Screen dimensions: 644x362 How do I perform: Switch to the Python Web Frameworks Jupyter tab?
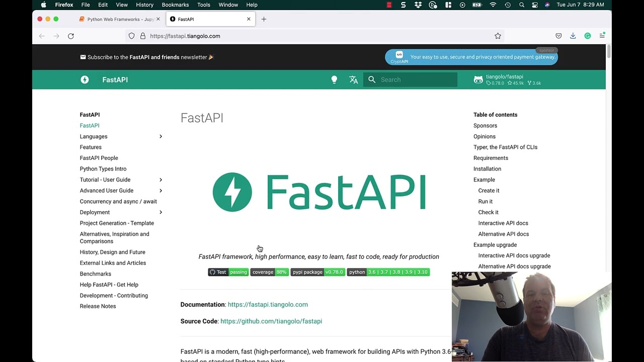[x=120, y=19]
